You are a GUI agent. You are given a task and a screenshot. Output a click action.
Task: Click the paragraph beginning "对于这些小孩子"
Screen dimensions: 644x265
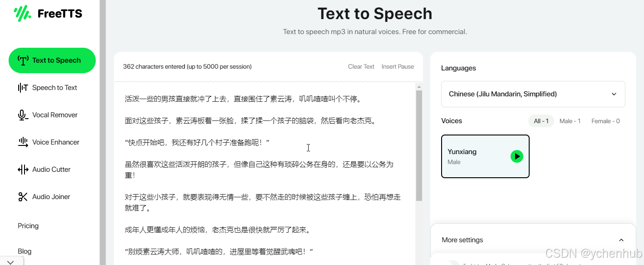[x=263, y=203]
